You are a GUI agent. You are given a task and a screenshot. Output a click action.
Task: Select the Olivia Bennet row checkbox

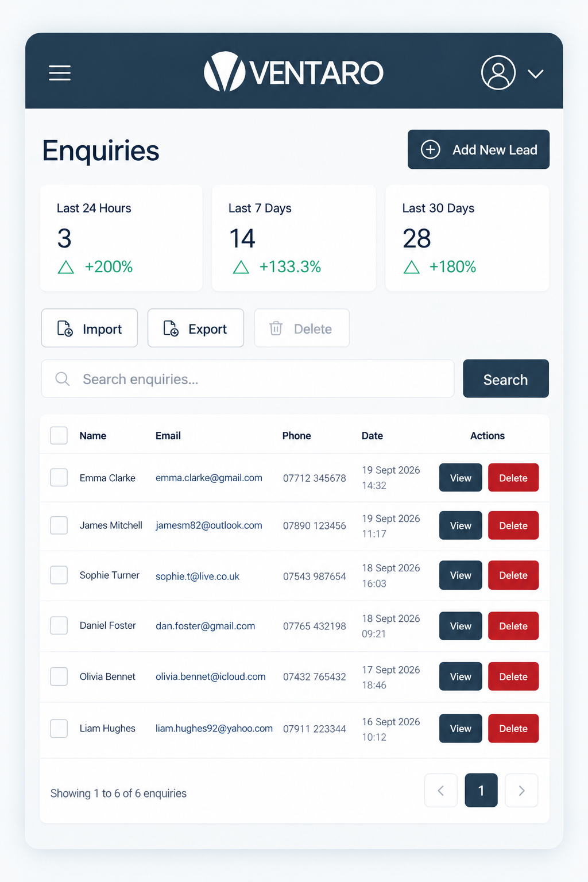tap(59, 676)
